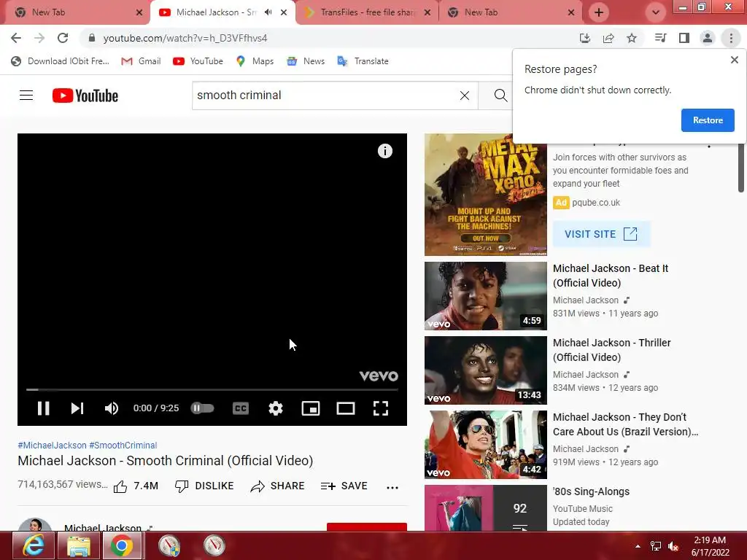
Task: Enter full screen video mode
Action: tap(381, 408)
